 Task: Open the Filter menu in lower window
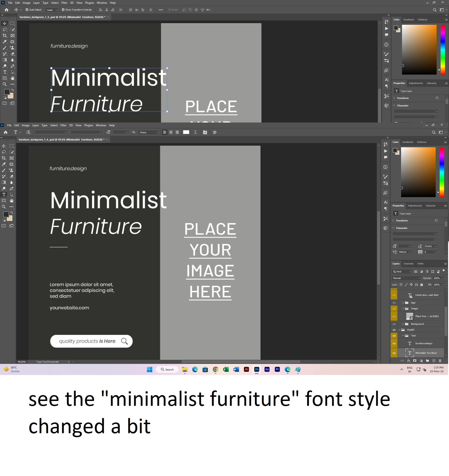tap(63, 125)
